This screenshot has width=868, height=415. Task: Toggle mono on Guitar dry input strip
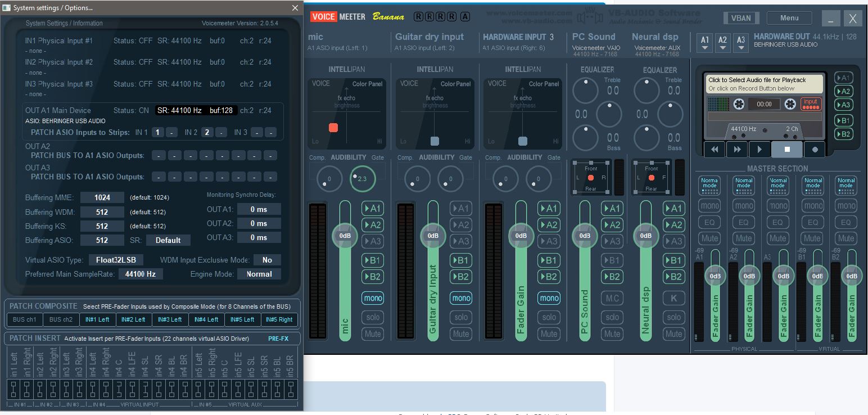461,298
